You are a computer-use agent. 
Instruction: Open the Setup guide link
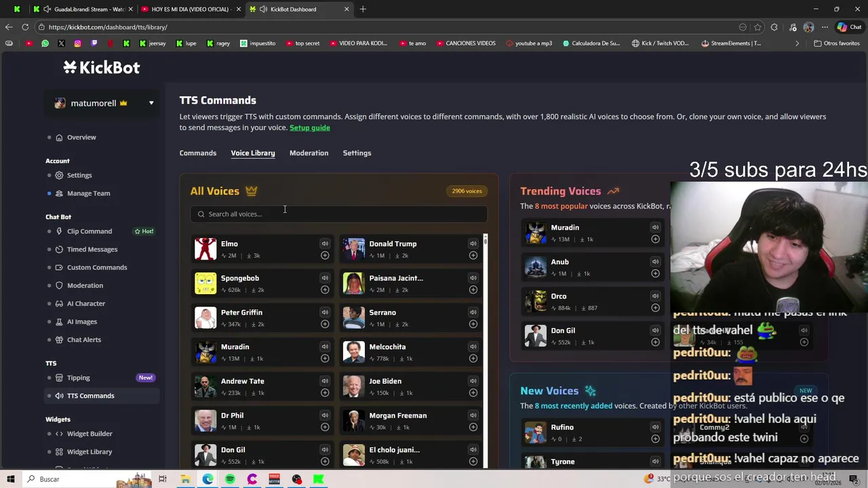tap(310, 127)
